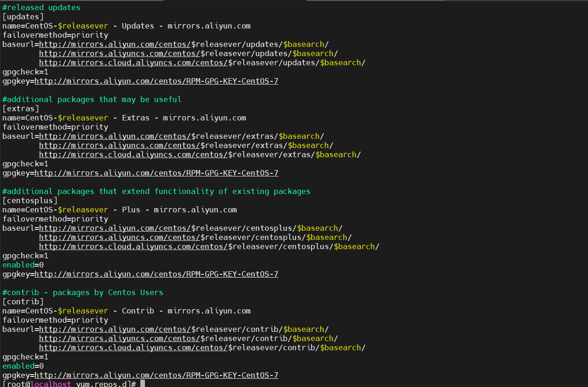Select the '[updates]' section header
Viewport: 588px width, 387px height.
click(x=23, y=17)
